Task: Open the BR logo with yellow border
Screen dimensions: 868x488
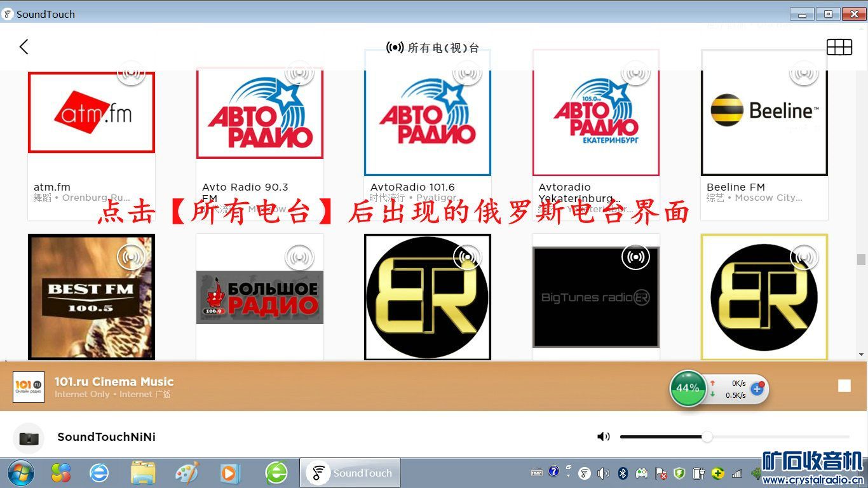Action: click(764, 297)
